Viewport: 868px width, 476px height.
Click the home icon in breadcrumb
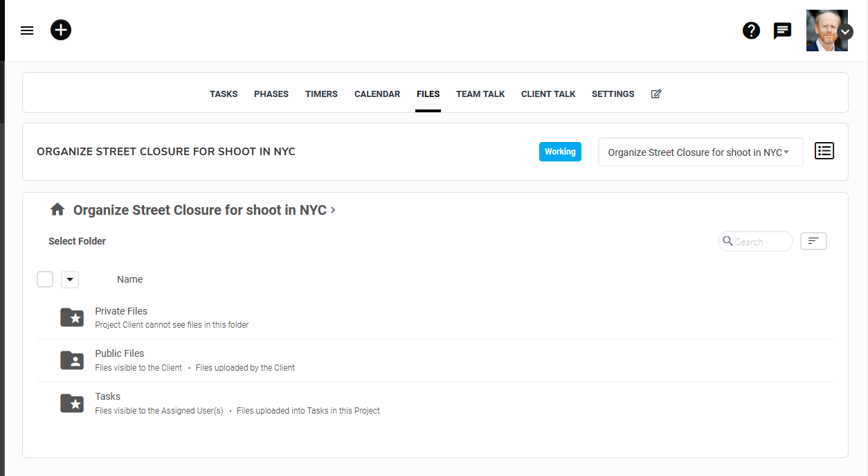(57, 209)
